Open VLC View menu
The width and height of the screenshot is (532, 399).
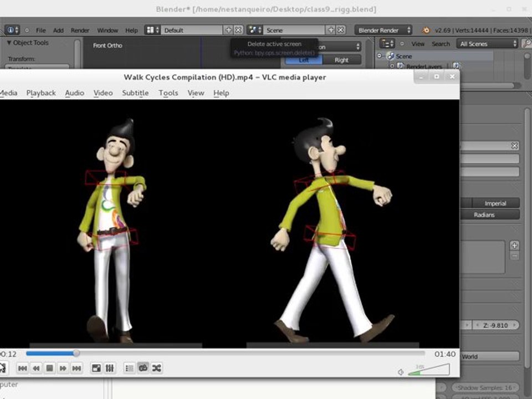tap(196, 93)
